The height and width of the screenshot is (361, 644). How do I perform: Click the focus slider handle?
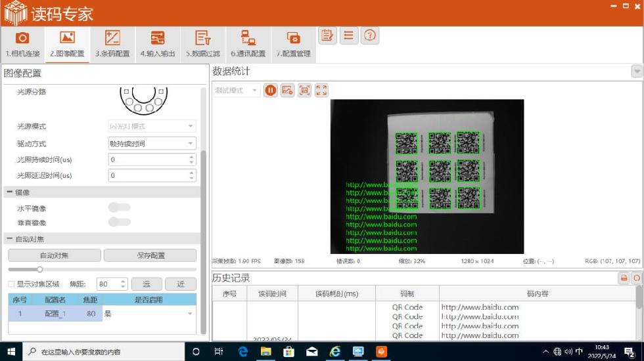[x=39, y=269]
